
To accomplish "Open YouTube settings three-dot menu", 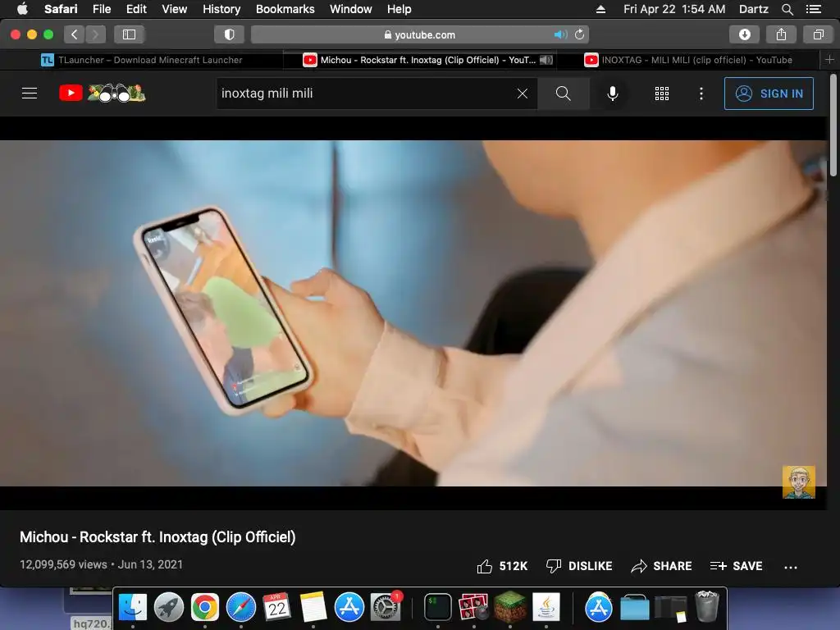I will tap(701, 94).
